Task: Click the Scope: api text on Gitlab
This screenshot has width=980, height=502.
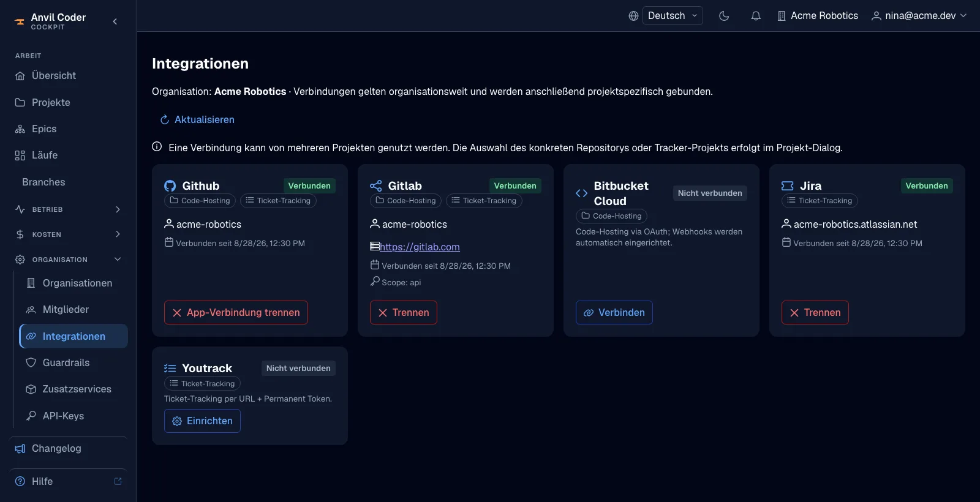Action: (401, 282)
